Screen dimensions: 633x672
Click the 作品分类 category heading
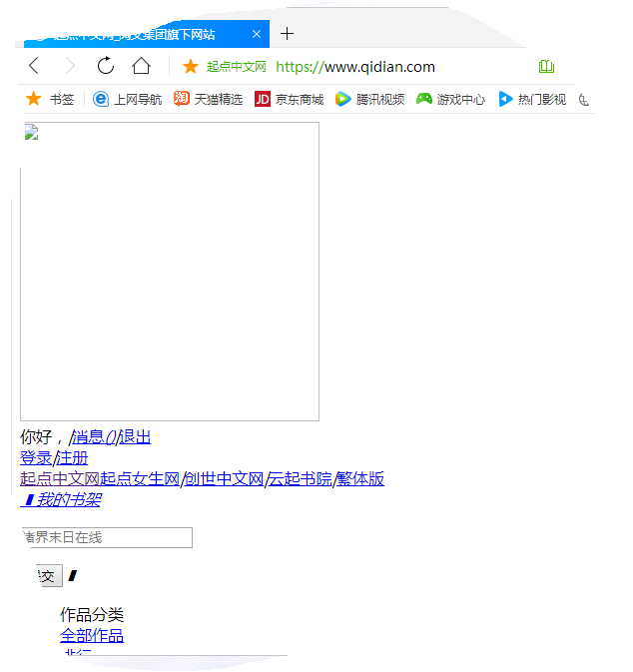coord(92,614)
